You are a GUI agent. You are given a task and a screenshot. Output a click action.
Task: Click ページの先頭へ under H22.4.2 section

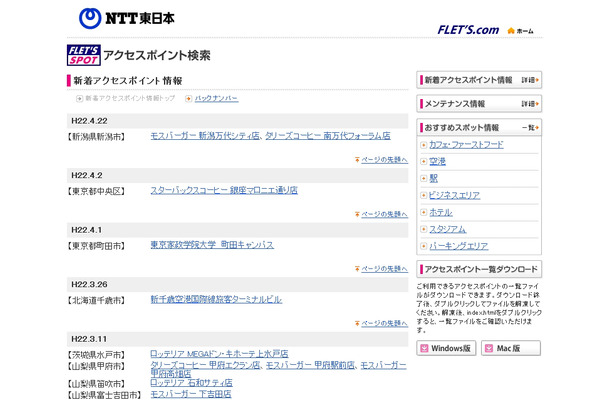(384, 214)
